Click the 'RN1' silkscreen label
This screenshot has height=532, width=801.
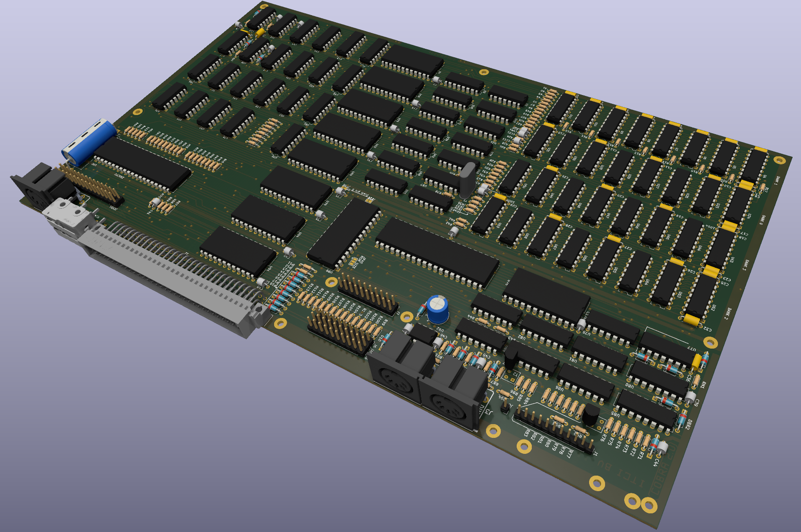click(x=703, y=385)
